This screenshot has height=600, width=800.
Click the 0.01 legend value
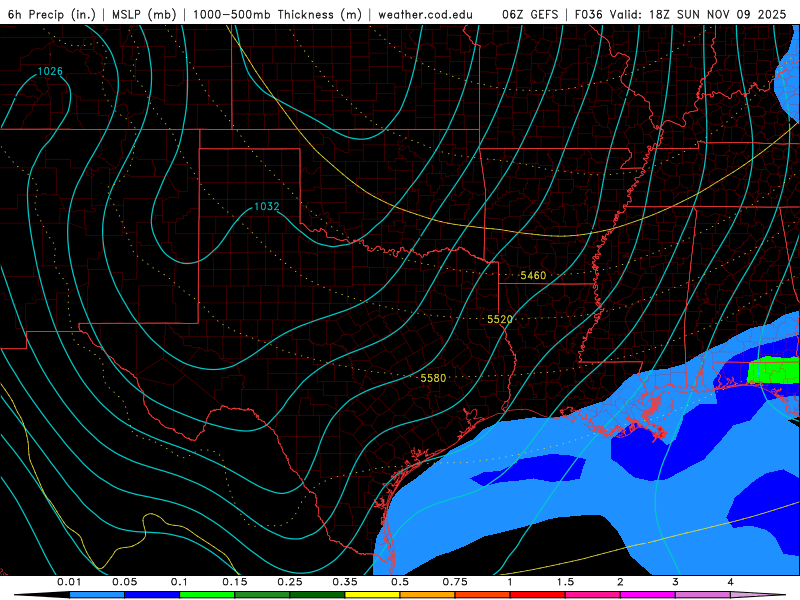click(x=69, y=582)
